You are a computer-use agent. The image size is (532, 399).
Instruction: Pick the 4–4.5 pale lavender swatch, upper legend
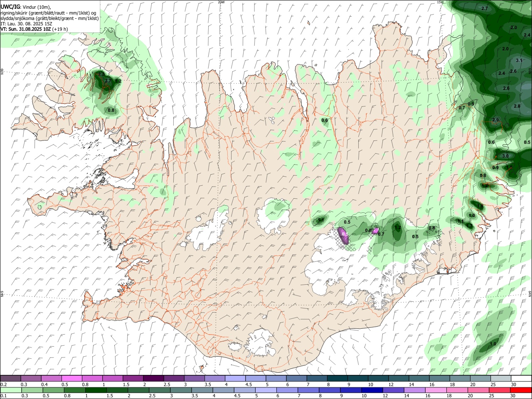(x=235, y=379)
